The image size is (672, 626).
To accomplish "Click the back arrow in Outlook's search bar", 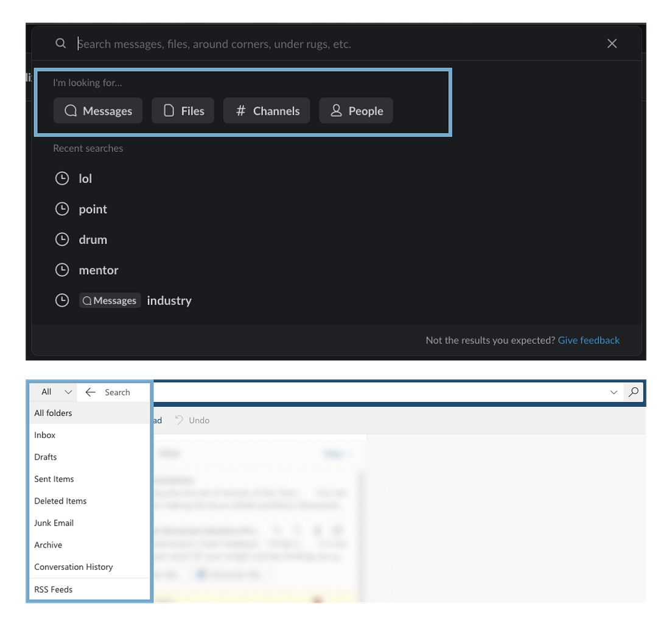I will pos(90,392).
